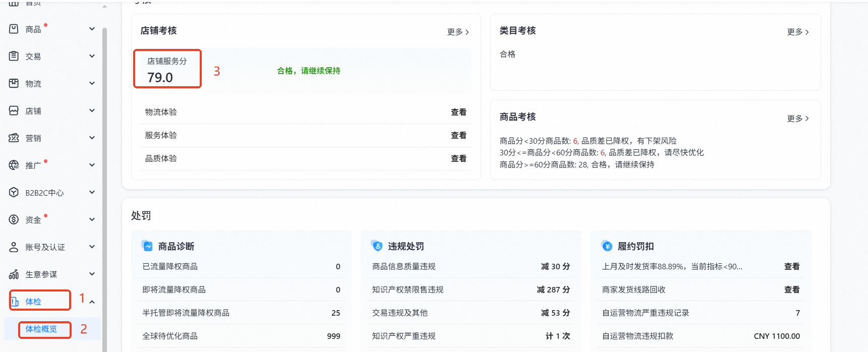Open 更多 link in 店铺考核
Viewport: 868px width, 352px height.
457,32
